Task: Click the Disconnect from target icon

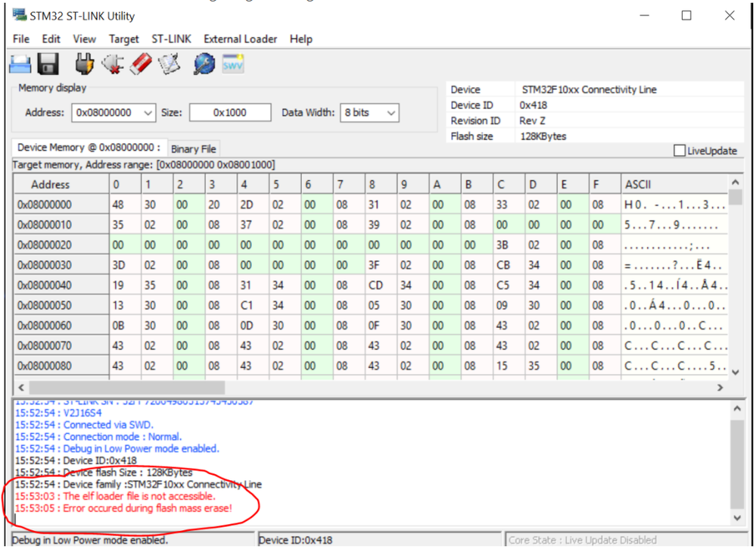Action: (x=112, y=64)
